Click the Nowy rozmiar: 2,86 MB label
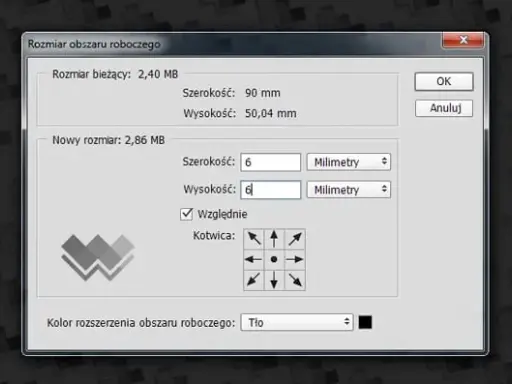This screenshot has width=512, height=384. coord(108,140)
